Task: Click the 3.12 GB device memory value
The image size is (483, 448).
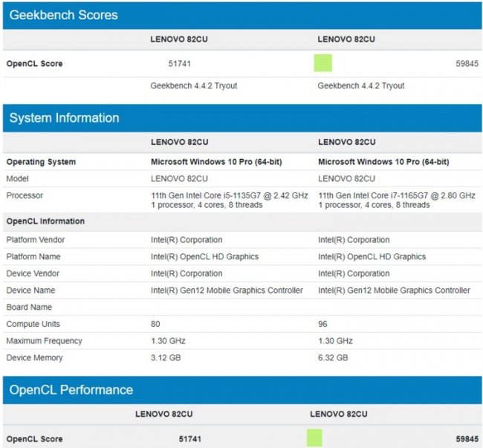Action: pyautogui.click(x=164, y=357)
